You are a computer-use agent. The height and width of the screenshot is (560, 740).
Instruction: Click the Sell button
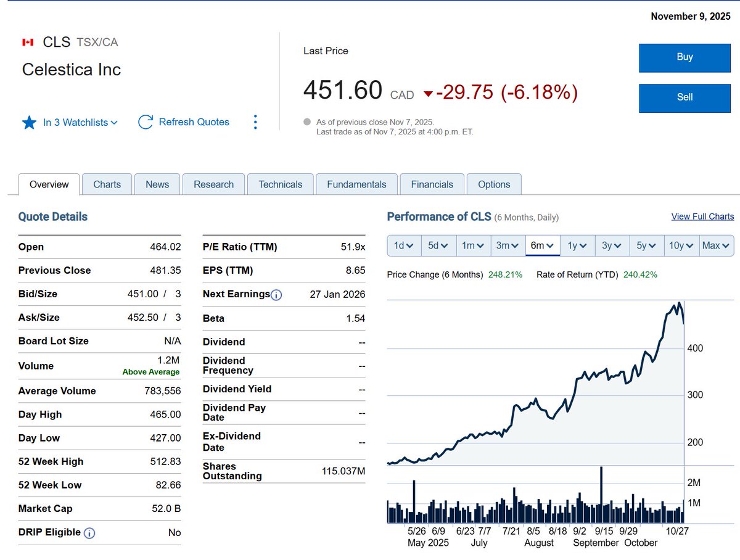click(684, 97)
